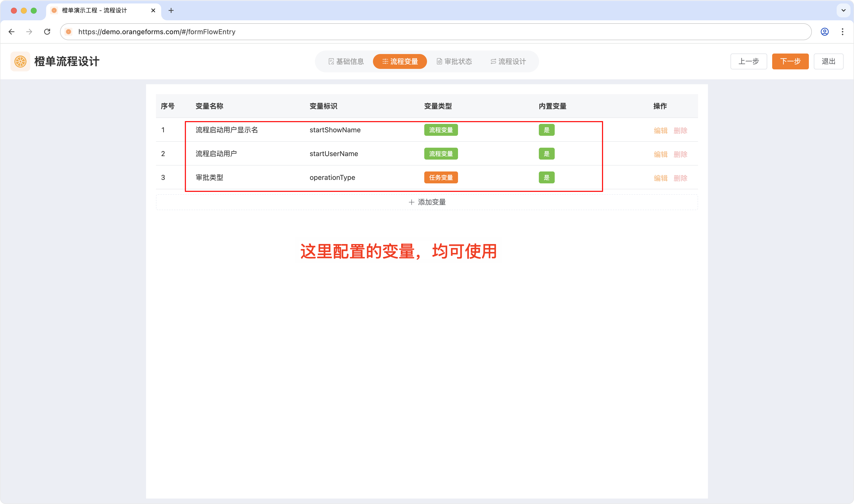This screenshot has width=854, height=504.
Task: Click 流程变量 tag in startShowName row
Action: 441,130
